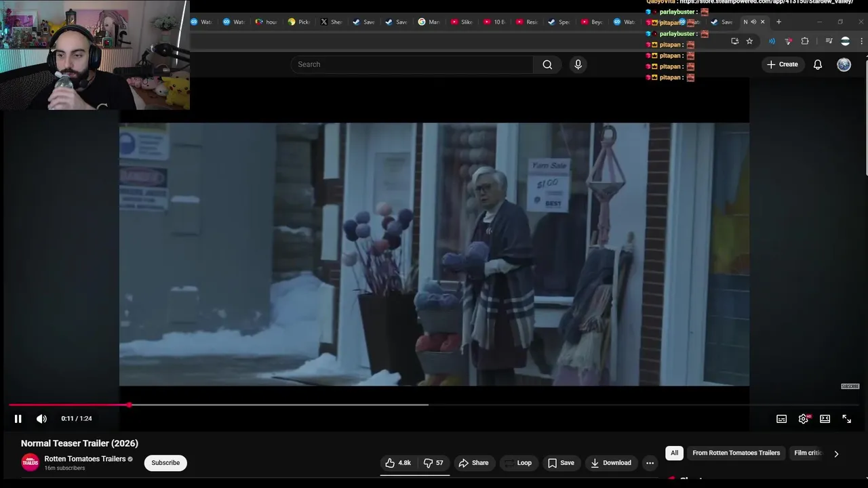This screenshot has height=488, width=868.
Task: Show more filter chips with right arrow
Action: 836,453
